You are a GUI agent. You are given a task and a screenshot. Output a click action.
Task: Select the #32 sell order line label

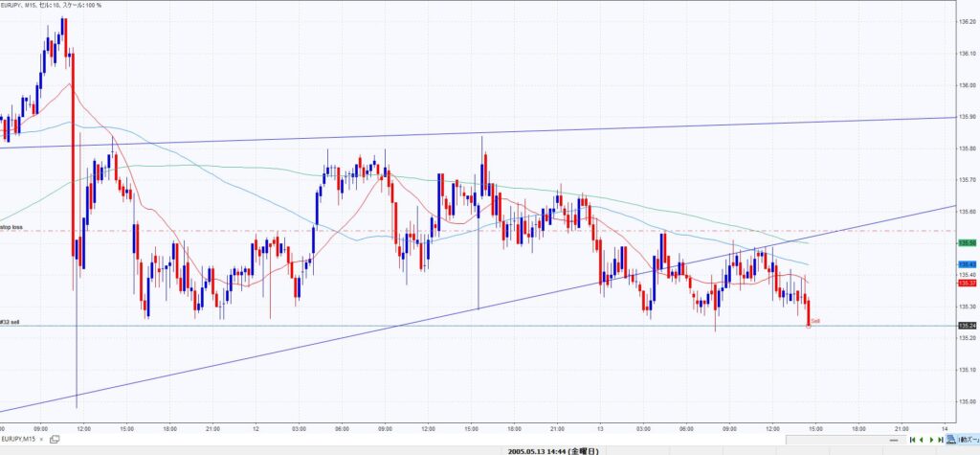tap(11, 322)
